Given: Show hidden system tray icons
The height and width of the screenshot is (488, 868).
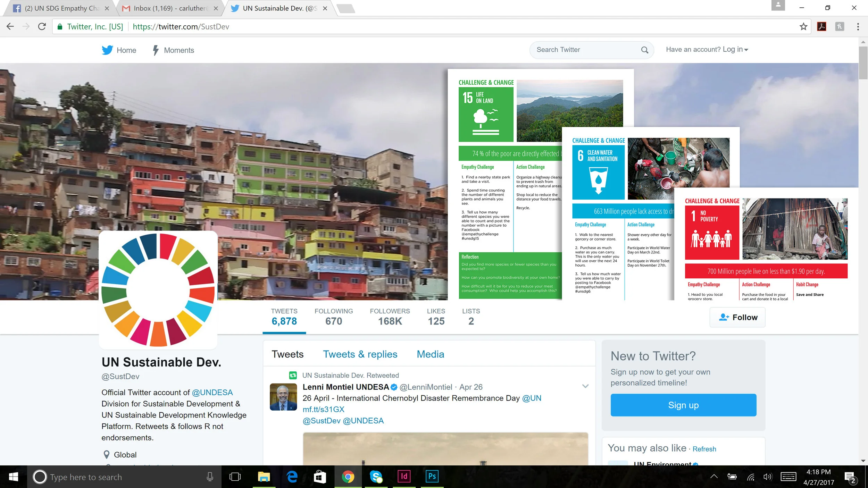Looking at the screenshot, I should pos(714,477).
